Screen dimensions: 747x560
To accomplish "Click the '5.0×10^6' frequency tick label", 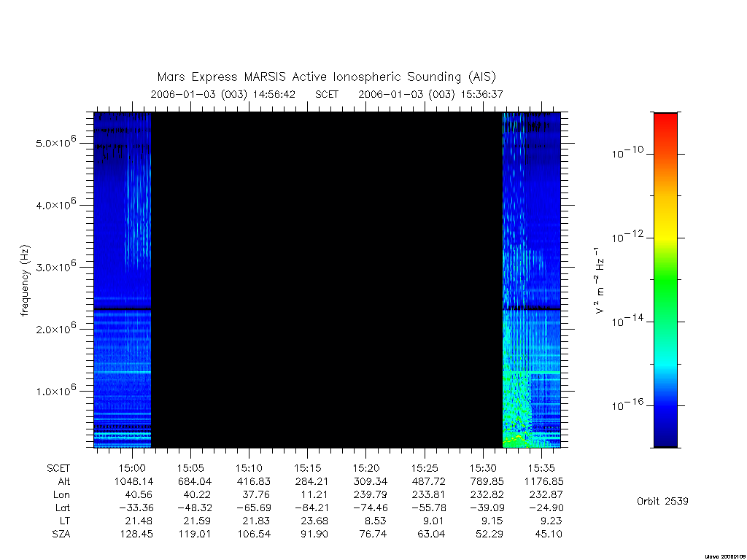I will tap(55, 142).
